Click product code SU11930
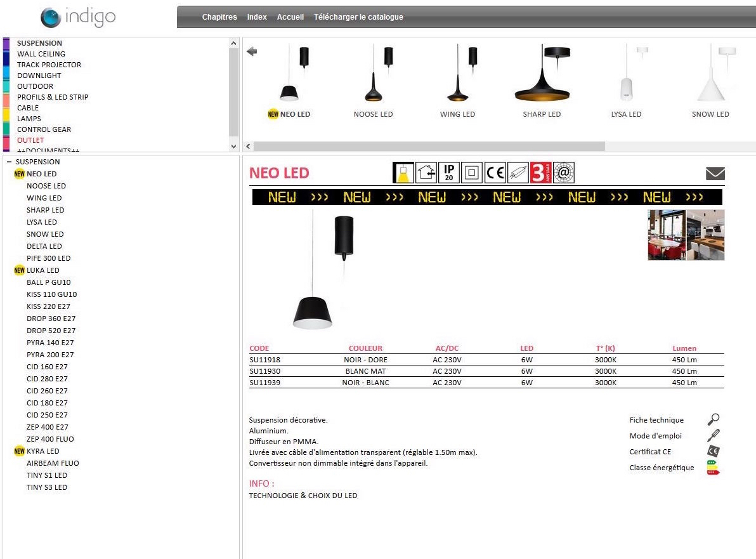 click(x=264, y=371)
